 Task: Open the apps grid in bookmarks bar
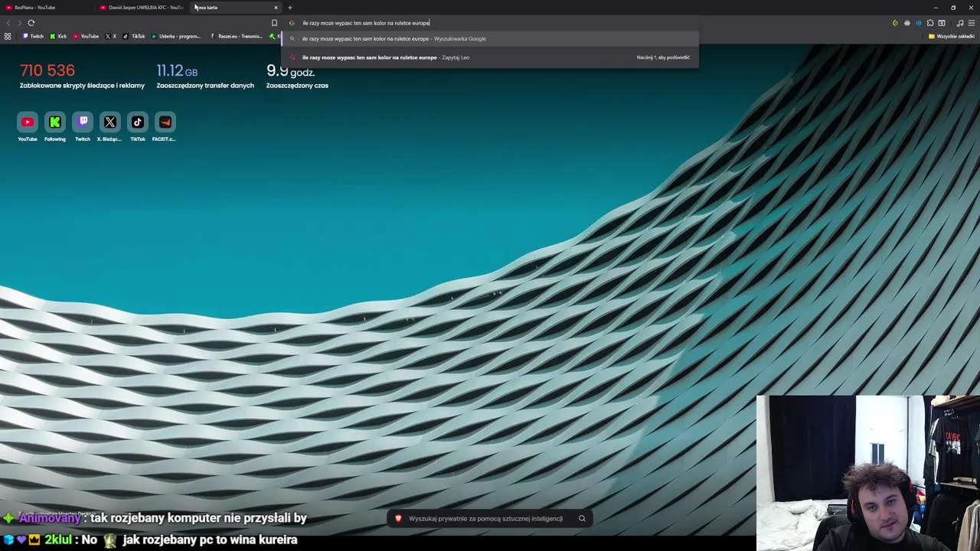click(8, 36)
